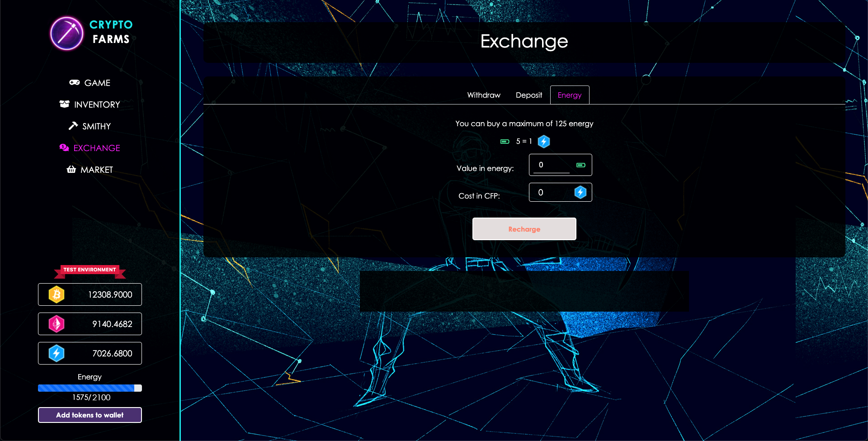Click the Energy label above the progress bar
The height and width of the screenshot is (441, 868).
(90, 377)
